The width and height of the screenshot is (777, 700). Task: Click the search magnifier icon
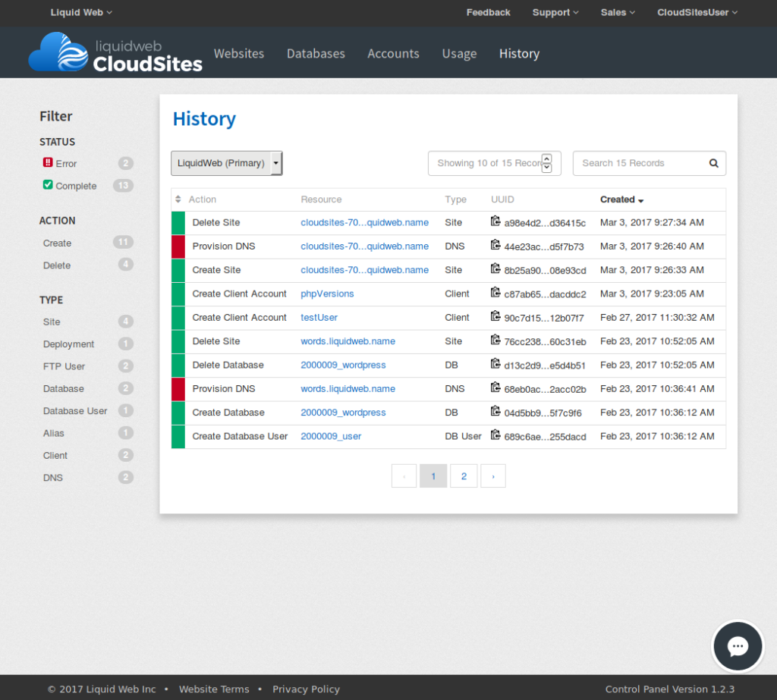pyautogui.click(x=713, y=163)
